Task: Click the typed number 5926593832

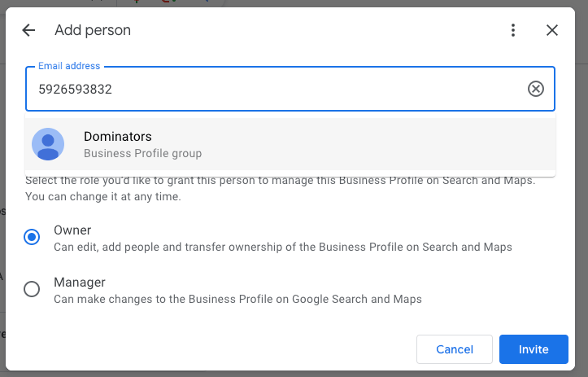Action: [x=75, y=90]
